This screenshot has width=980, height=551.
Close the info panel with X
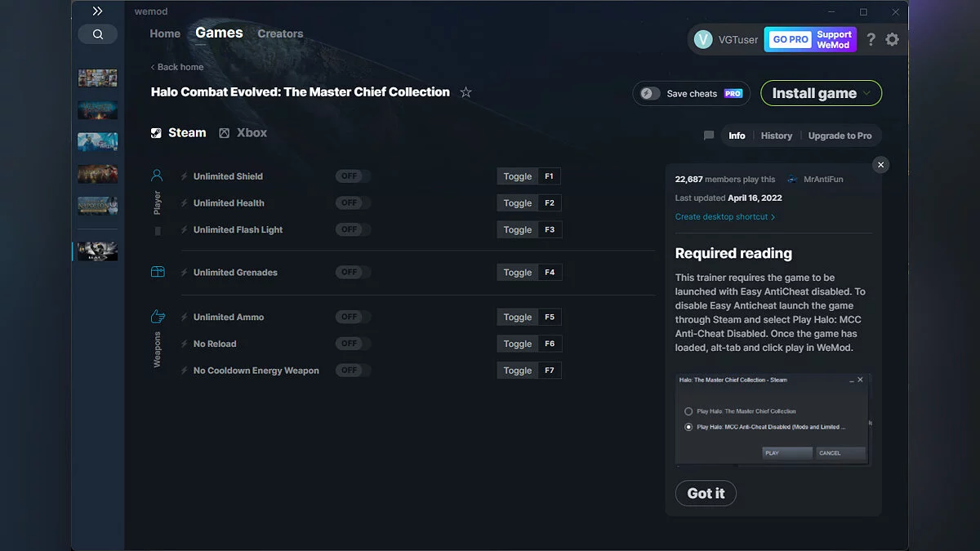[880, 165]
